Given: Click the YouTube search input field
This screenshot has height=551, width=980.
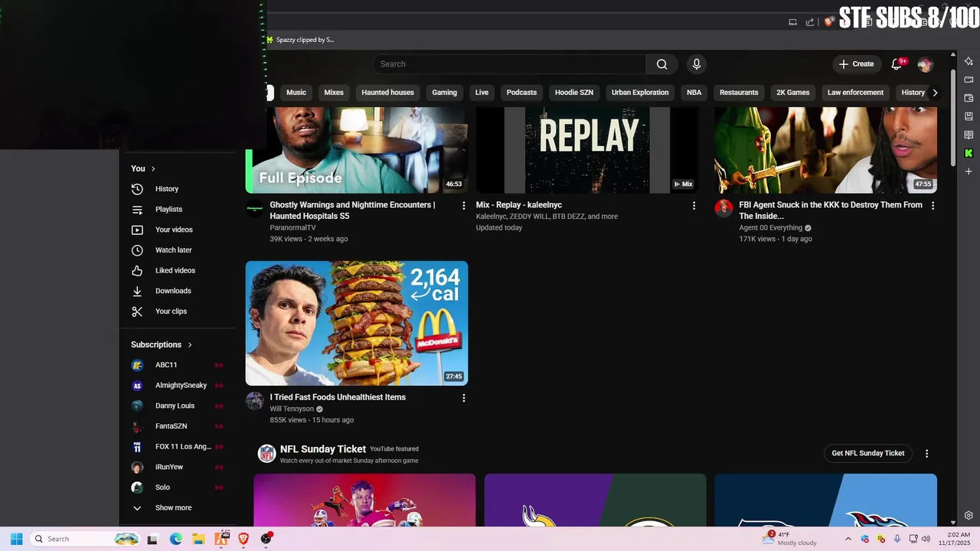Looking at the screenshot, I should click(x=509, y=64).
